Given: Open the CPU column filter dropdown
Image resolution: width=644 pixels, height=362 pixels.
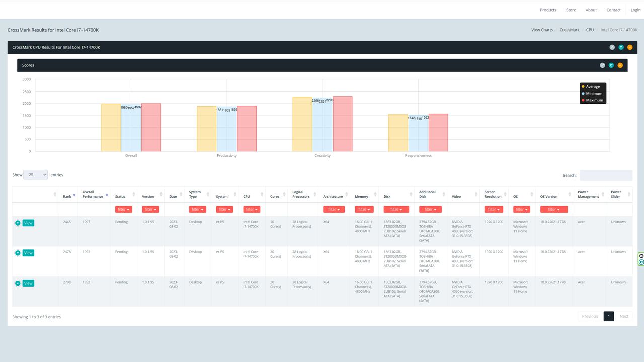Looking at the screenshot, I should (x=252, y=209).
